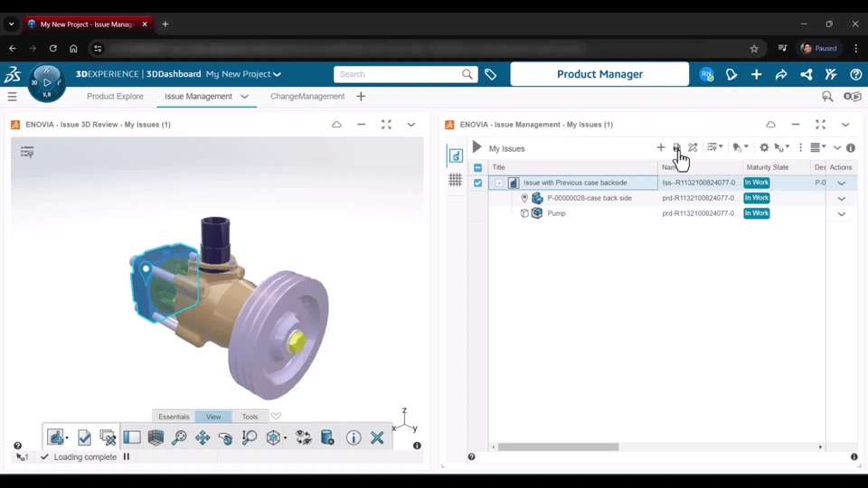Select the View toolbar section tab
This screenshot has width=868, height=488.
coord(213,417)
